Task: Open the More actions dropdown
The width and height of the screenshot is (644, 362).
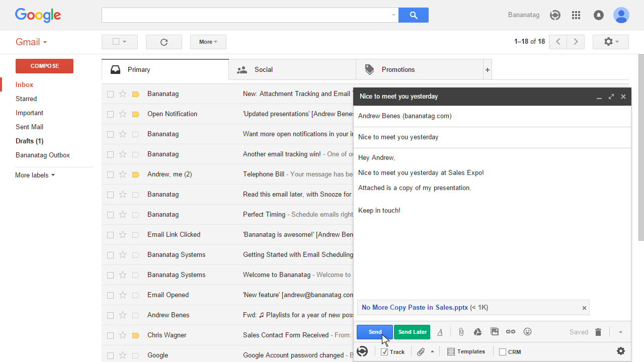Action: point(208,42)
